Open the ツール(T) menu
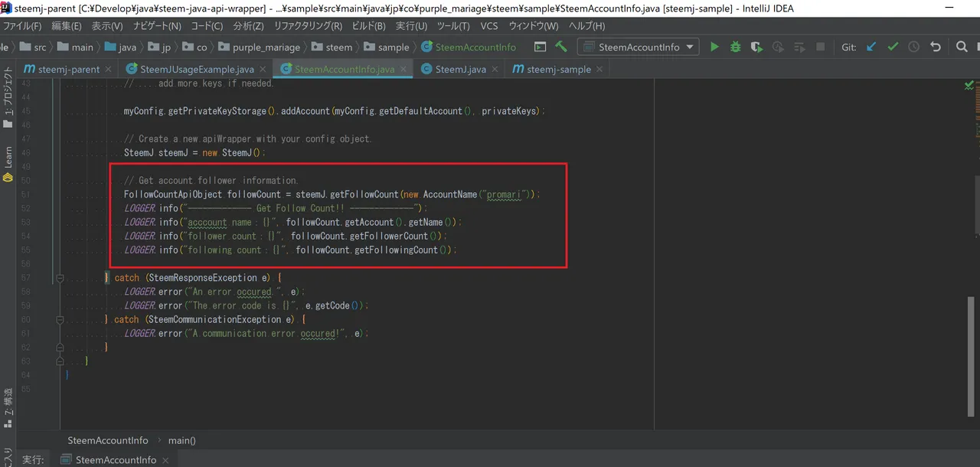The image size is (980, 467). coord(453,26)
